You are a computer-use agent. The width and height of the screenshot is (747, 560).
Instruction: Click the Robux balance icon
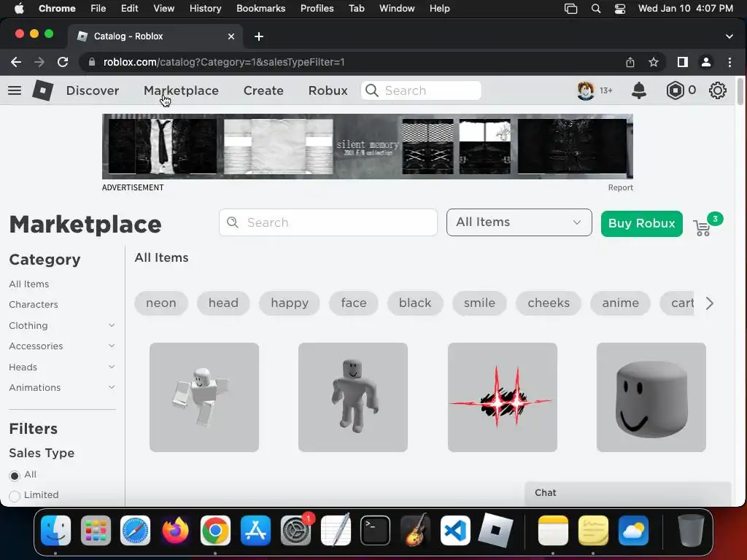(675, 90)
